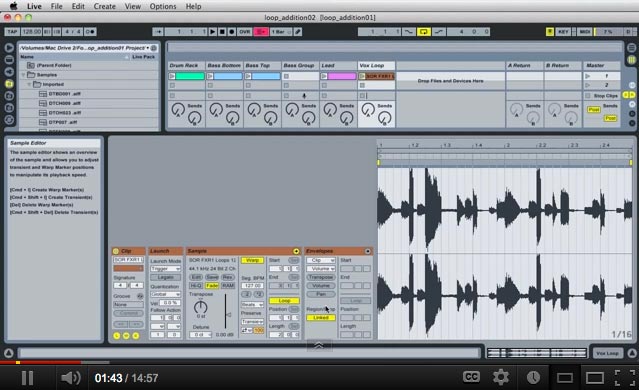Switch to Session view with the selector
The image size is (639, 390).
tap(631, 60)
